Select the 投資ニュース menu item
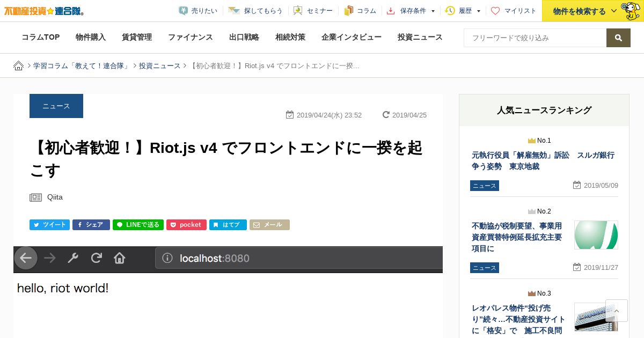The image size is (644, 338). coord(420,37)
